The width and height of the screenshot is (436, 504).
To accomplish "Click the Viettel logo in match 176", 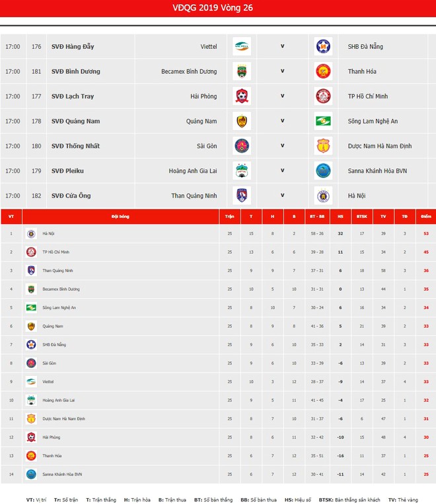I will pyautogui.click(x=242, y=46).
